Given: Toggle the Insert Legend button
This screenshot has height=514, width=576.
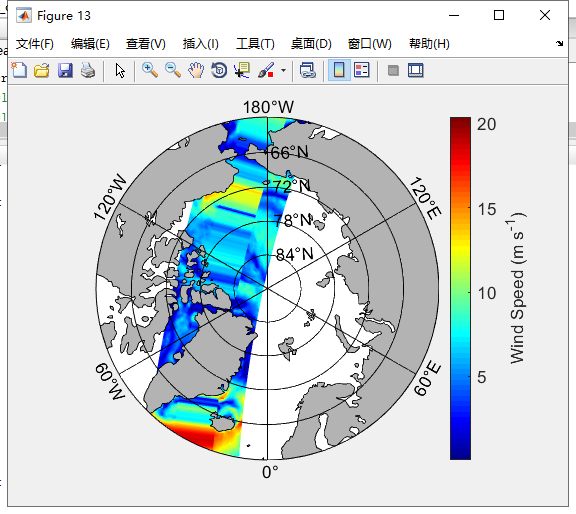Looking at the screenshot, I should (x=361, y=70).
